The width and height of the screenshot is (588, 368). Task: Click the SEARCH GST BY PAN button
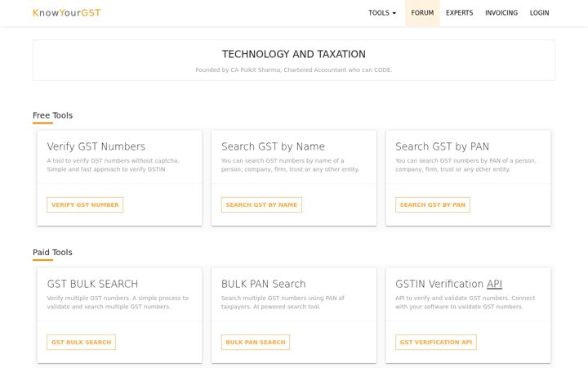tap(433, 204)
